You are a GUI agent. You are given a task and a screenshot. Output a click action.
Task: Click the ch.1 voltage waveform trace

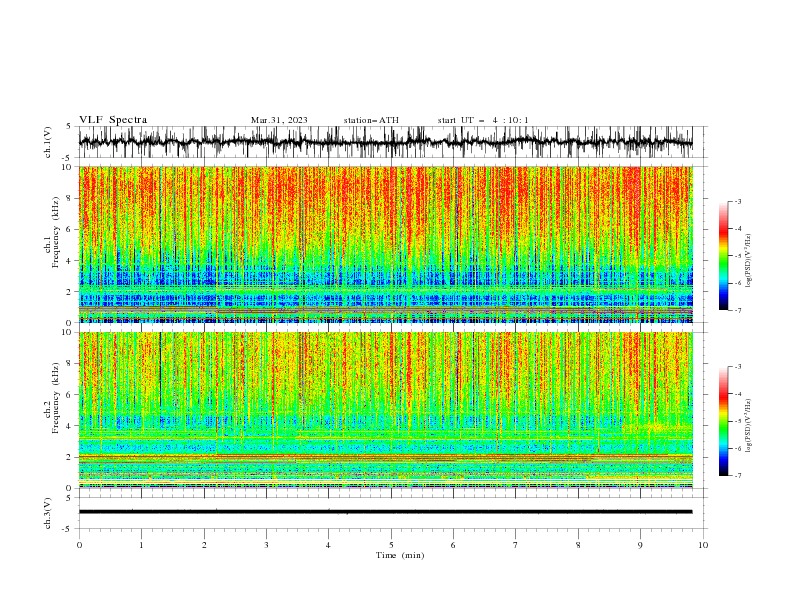tap(385, 142)
